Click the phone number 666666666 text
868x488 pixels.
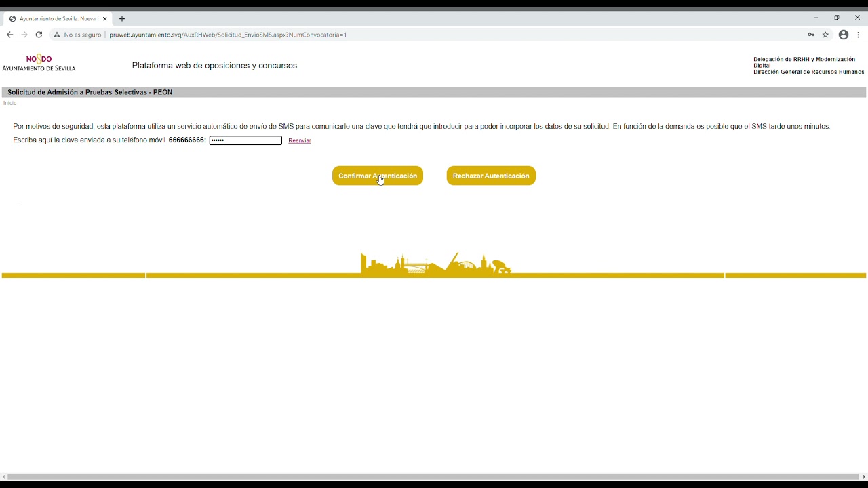pos(186,140)
